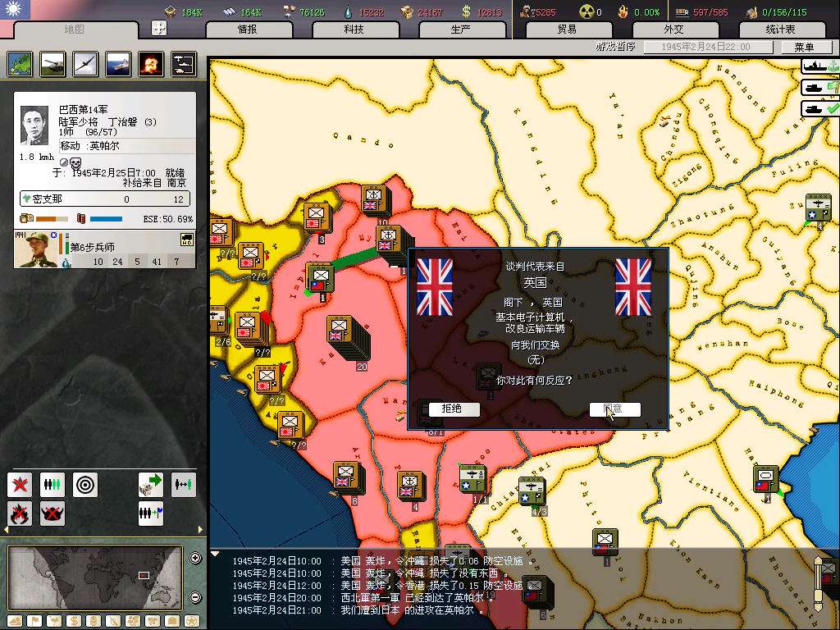This screenshot has height=630, width=840.
Task: Expand the message log with top arrow
Action: tap(216, 554)
